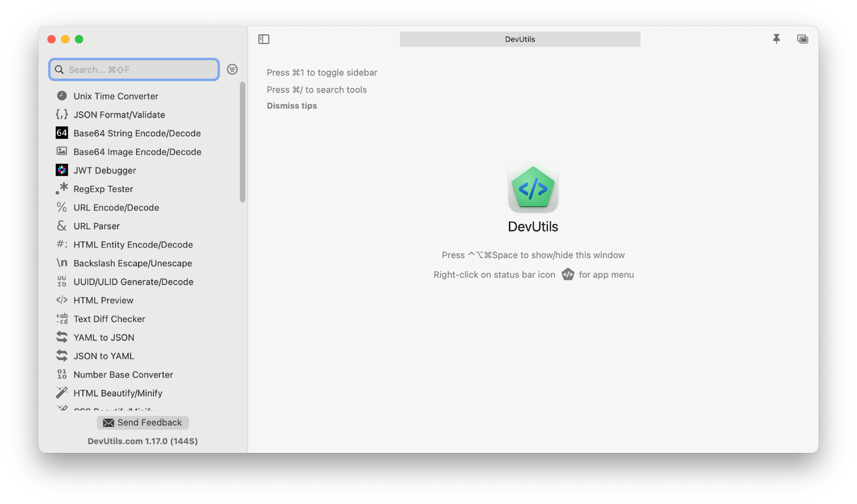
Task: Click the JWT Debugger colorful icon
Action: coord(62,170)
